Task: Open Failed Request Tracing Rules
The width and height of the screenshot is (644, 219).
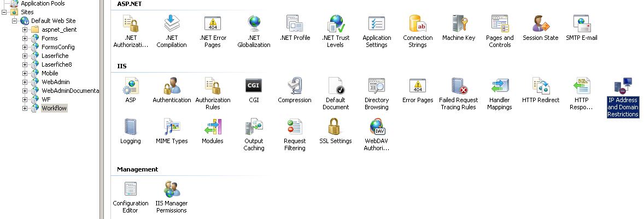Action: (458, 94)
